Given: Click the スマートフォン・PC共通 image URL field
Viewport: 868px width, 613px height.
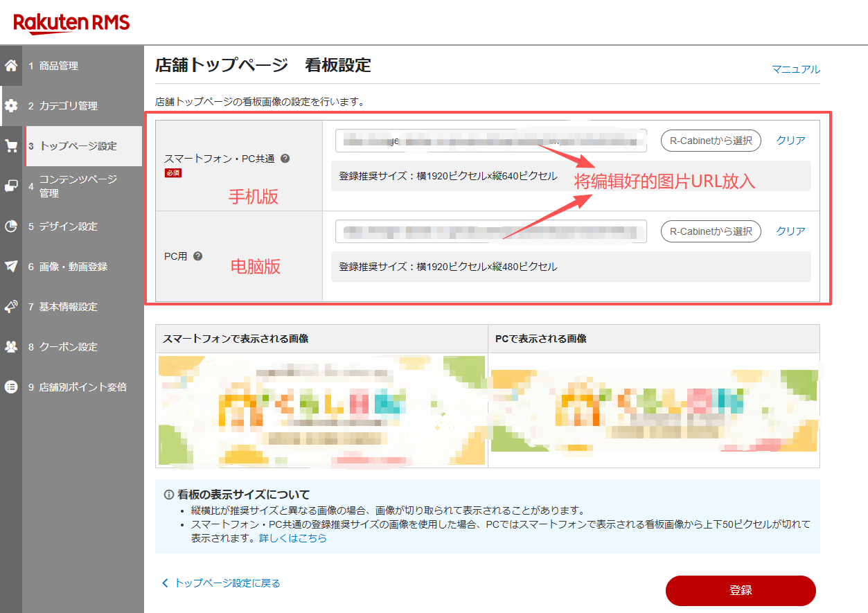Looking at the screenshot, I should pyautogui.click(x=491, y=141).
